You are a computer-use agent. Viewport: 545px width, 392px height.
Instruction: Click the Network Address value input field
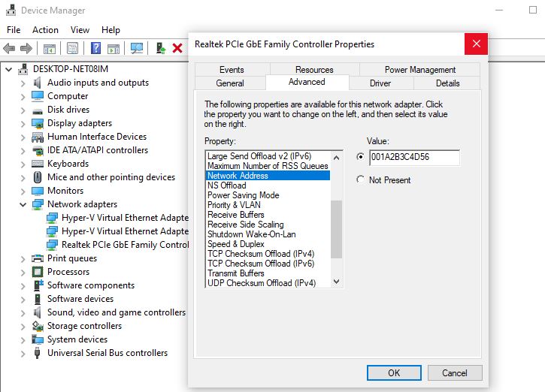click(x=415, y=157)
